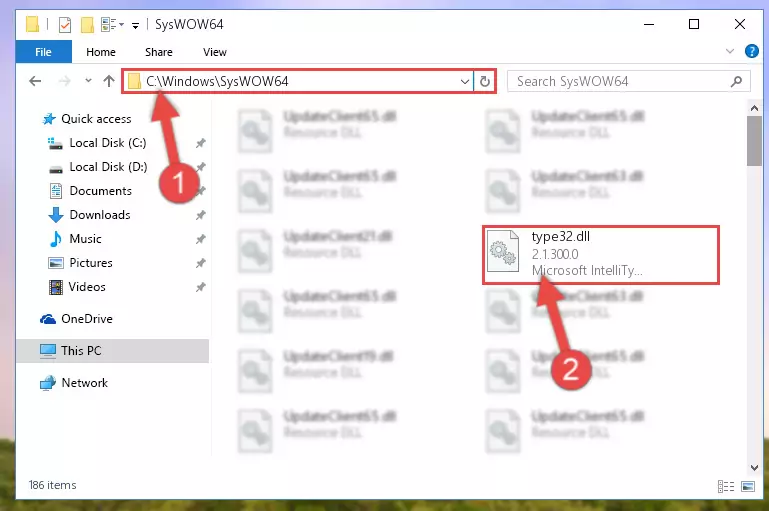Switch to the Home ribbon tab
This screenshot has height=511, width=769.
click(101, 52)
